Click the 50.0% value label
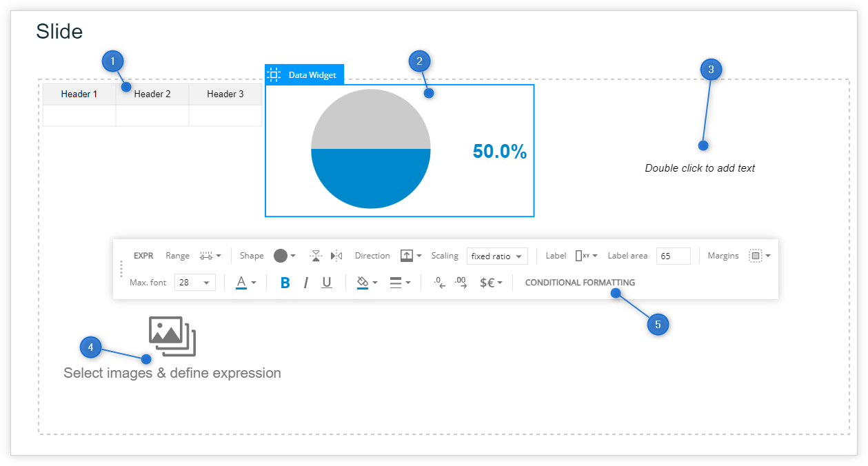 click(500, 152)
